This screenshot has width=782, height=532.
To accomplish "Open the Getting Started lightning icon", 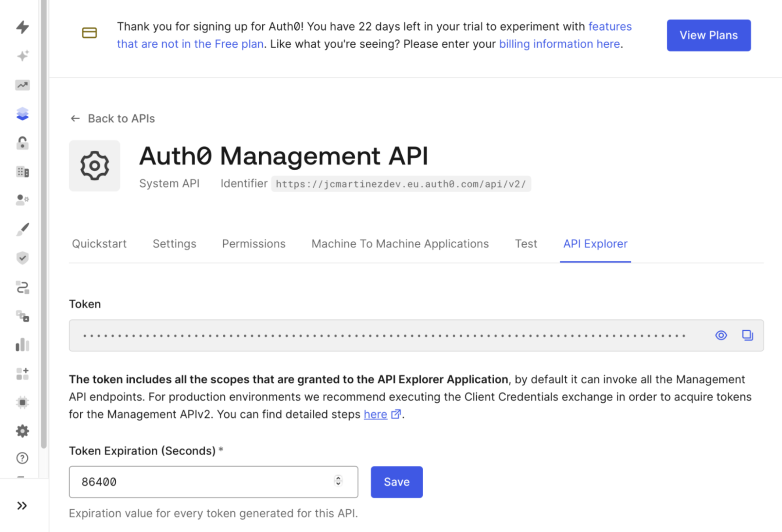I will (22, 27).
